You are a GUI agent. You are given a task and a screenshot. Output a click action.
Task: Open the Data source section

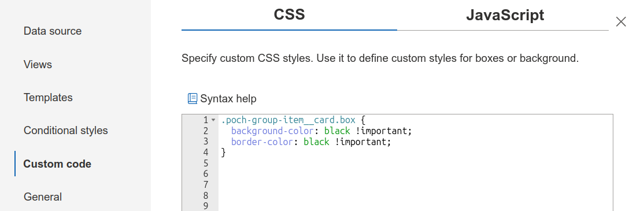[53, 31]
